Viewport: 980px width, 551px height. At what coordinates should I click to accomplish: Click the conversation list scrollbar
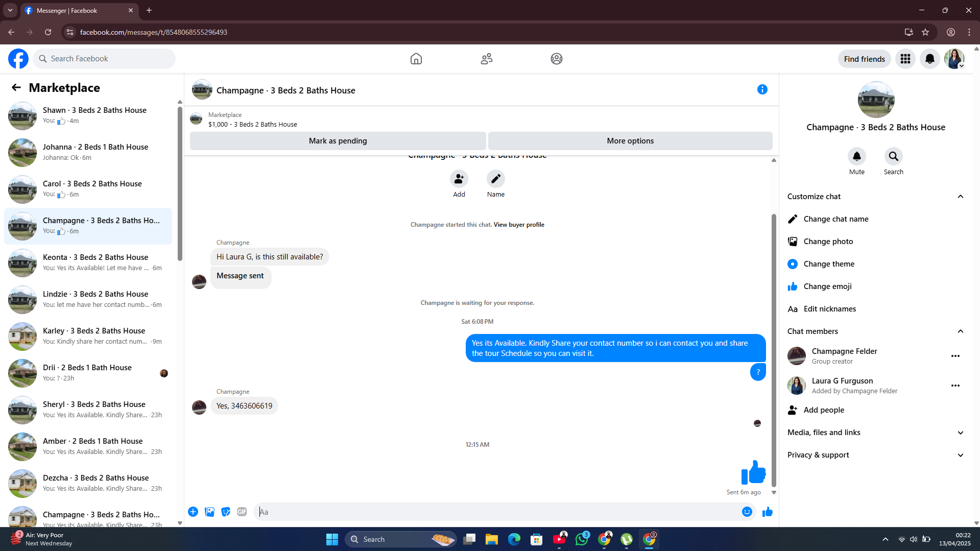(180, 184)
